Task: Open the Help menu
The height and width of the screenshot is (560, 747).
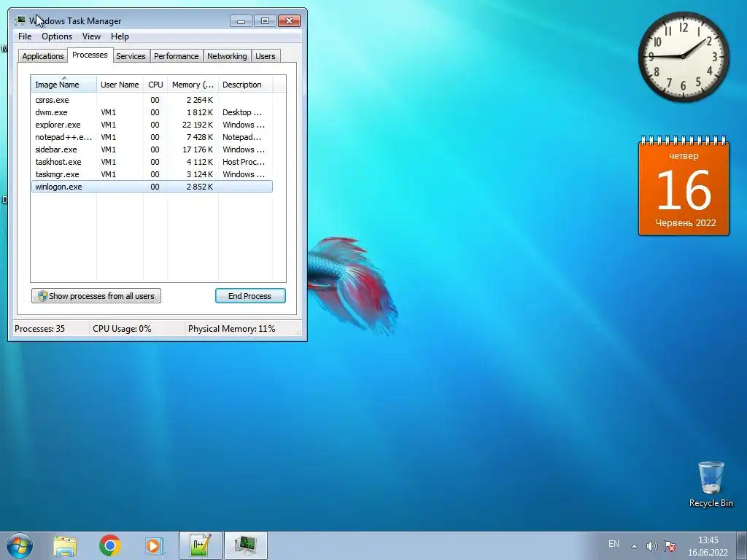Action: (x=120, y=36)
